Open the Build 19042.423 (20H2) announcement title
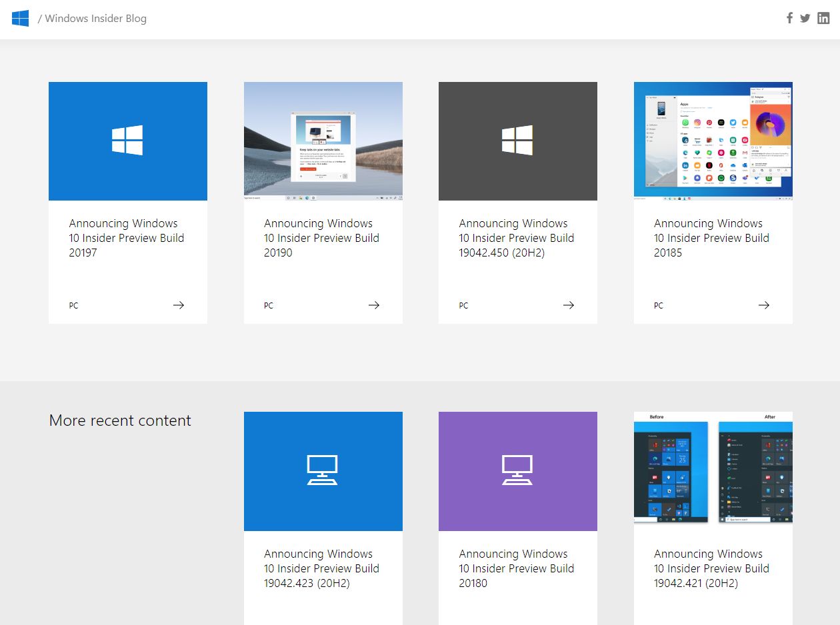The width and height of the screenshot is (840, 625). (x=322, y=568)
